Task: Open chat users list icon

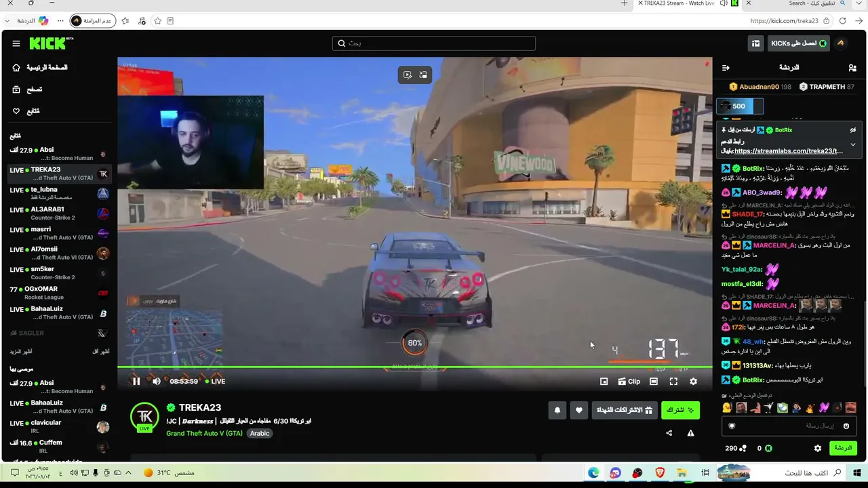Action: click(x=852, y=68)
